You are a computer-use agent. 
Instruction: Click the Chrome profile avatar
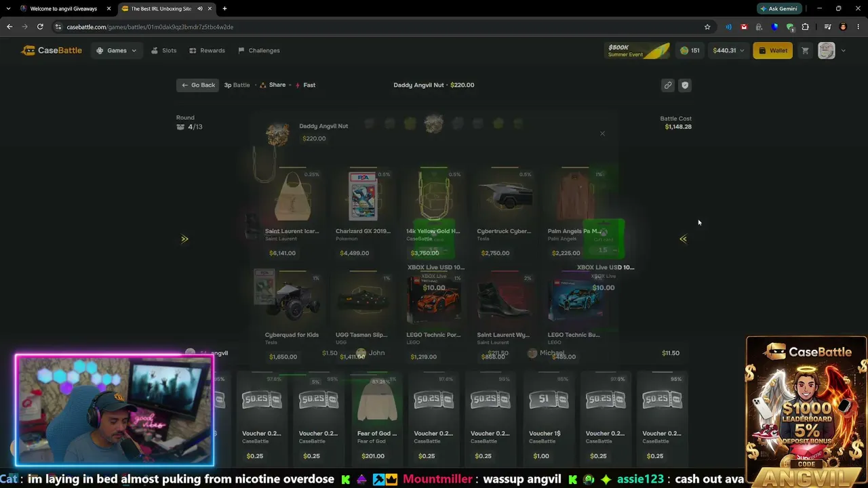coord(843,27)
